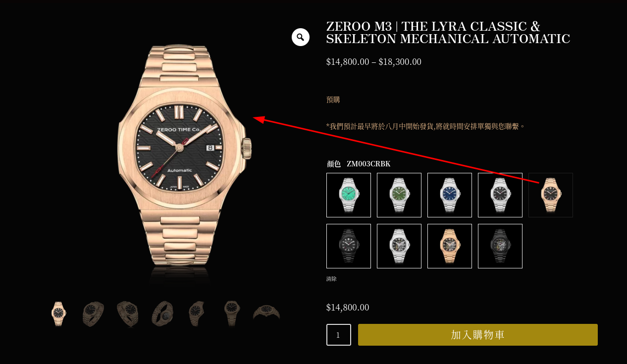View the fourth thumbnail showing the caseback
This screenshot has height=364, width=627.
[x=162, y=314]
